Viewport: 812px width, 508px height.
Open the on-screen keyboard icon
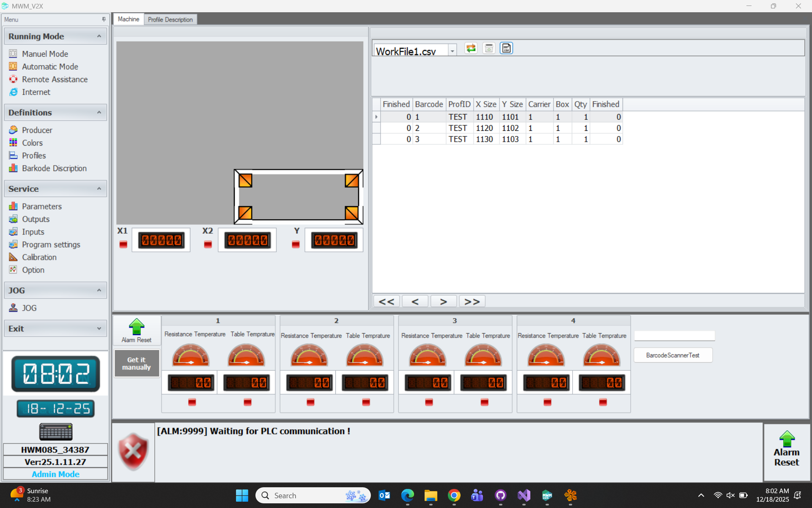pyautogui.click(x=55, y=432)
